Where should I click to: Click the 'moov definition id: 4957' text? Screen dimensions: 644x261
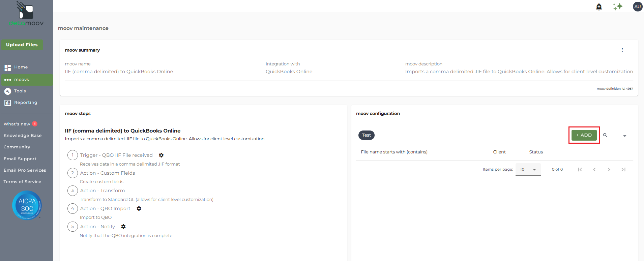pyautogui.click(x=615, y=89)
